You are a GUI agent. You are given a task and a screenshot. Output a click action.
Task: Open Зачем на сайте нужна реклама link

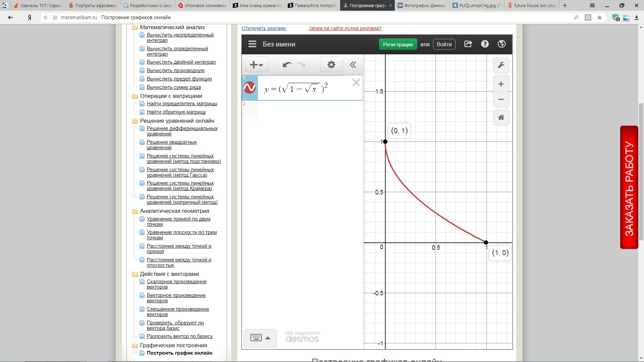coord(345,28)
